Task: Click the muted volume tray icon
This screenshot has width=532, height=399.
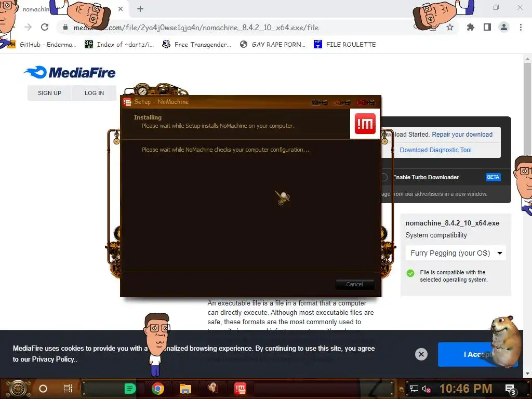Action: pos(426,389)
